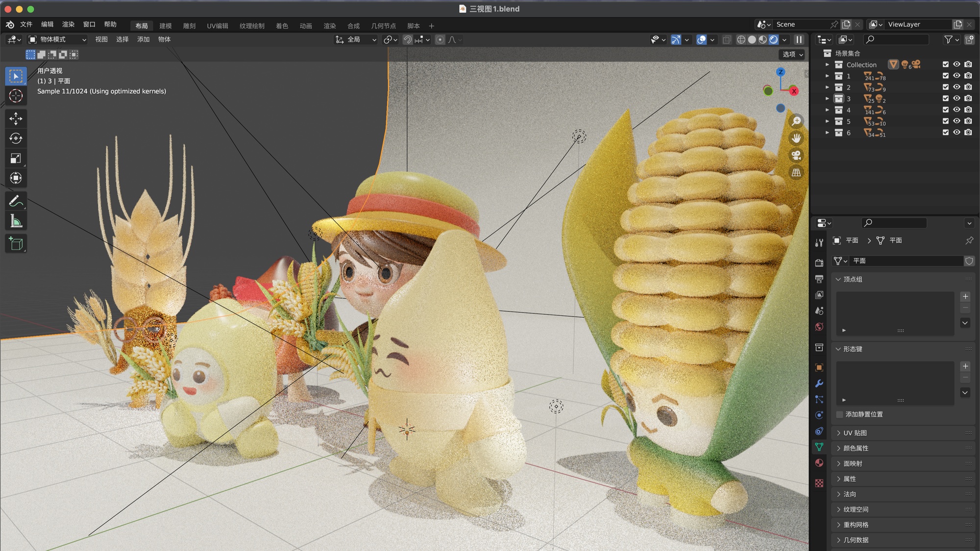The width and height of the screenshot is (980, 551).
Task: Open the Output properties tab
Action: click(819, 279)
